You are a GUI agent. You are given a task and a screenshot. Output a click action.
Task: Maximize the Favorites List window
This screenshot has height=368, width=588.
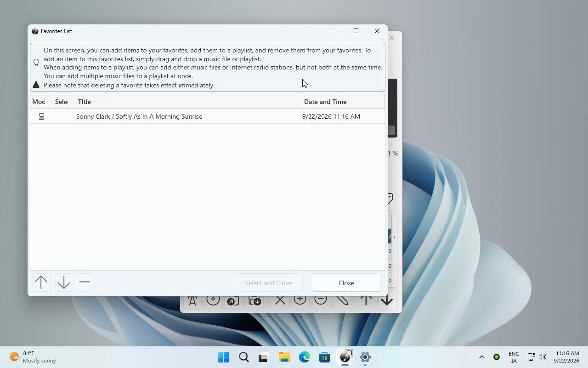(356, 31)
